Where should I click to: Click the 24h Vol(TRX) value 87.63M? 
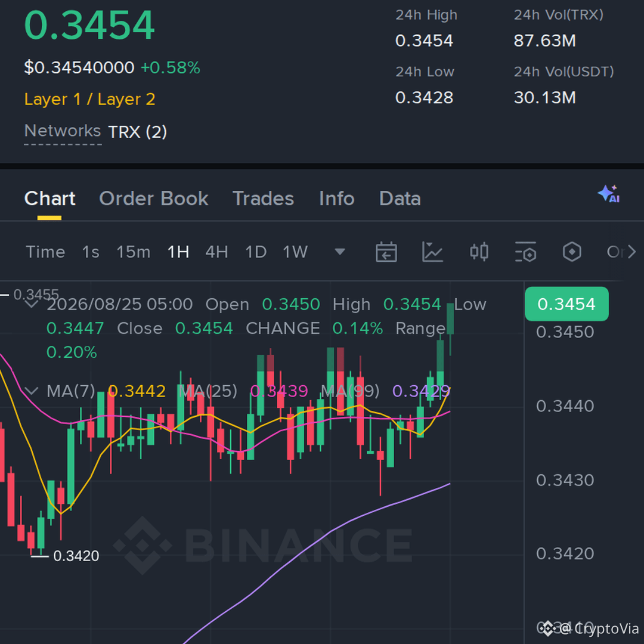tap(544, 41)
